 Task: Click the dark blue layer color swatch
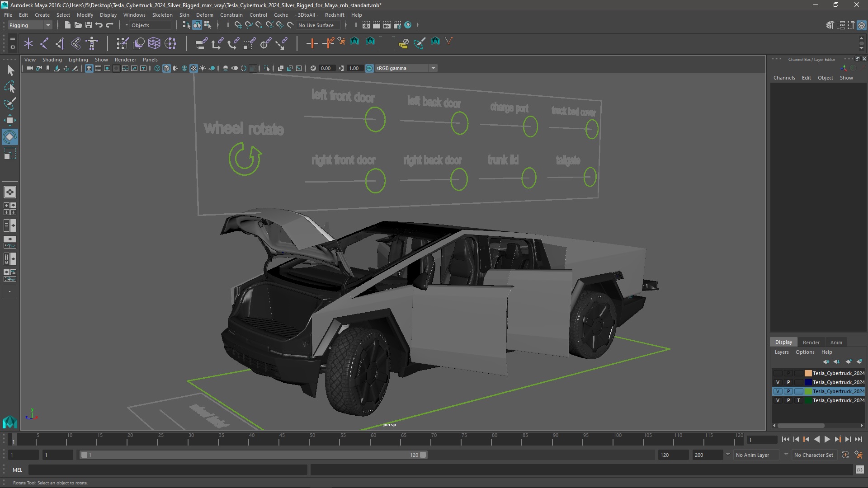[808, 382]
